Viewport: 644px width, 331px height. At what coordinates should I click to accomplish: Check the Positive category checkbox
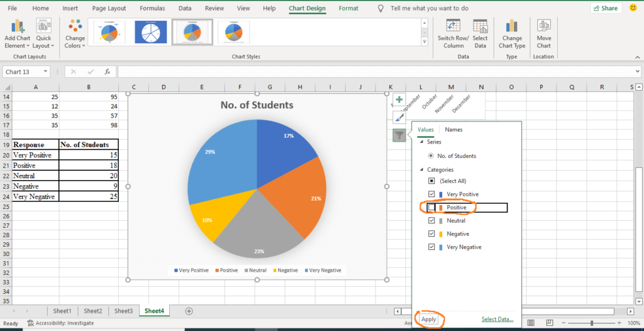tap(431, 208)
